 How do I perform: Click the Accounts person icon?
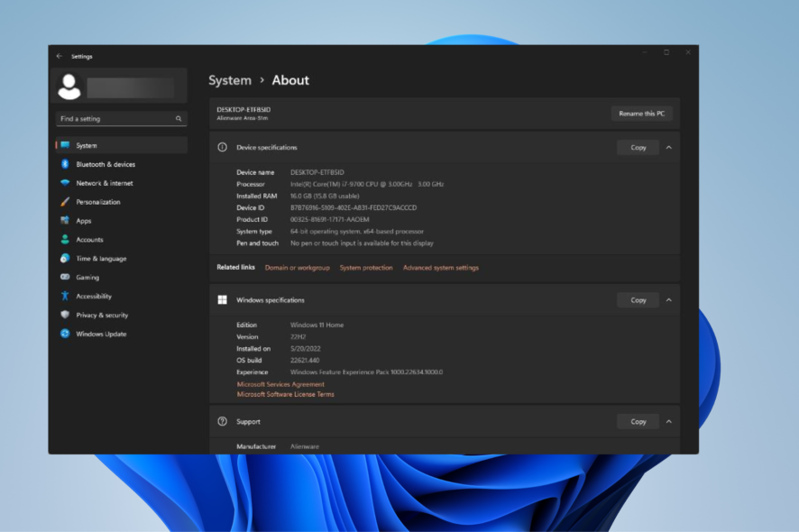65,240
